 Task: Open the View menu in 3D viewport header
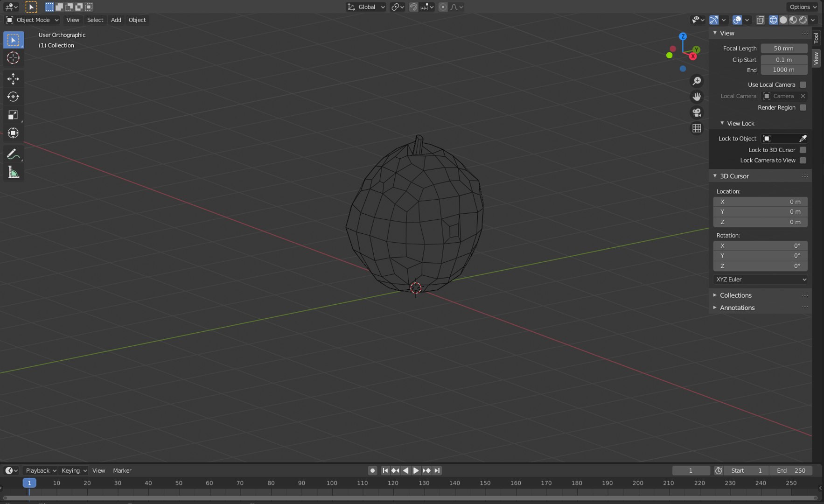[x=73, y=20]
